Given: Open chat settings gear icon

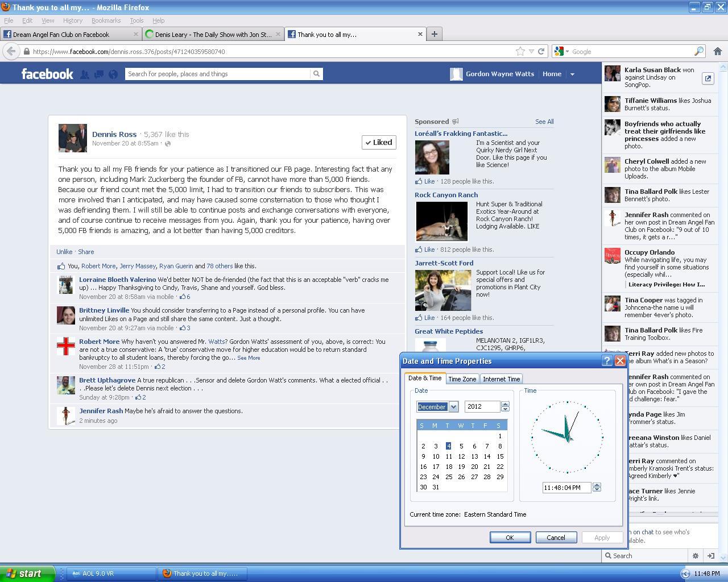Looking at the screenshot, I should tap(695, 556).
